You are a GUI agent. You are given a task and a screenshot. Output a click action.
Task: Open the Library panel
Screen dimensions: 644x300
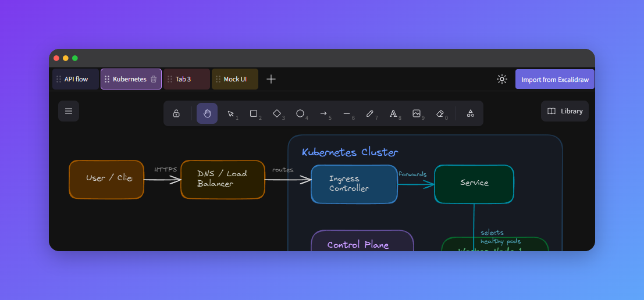565,111
